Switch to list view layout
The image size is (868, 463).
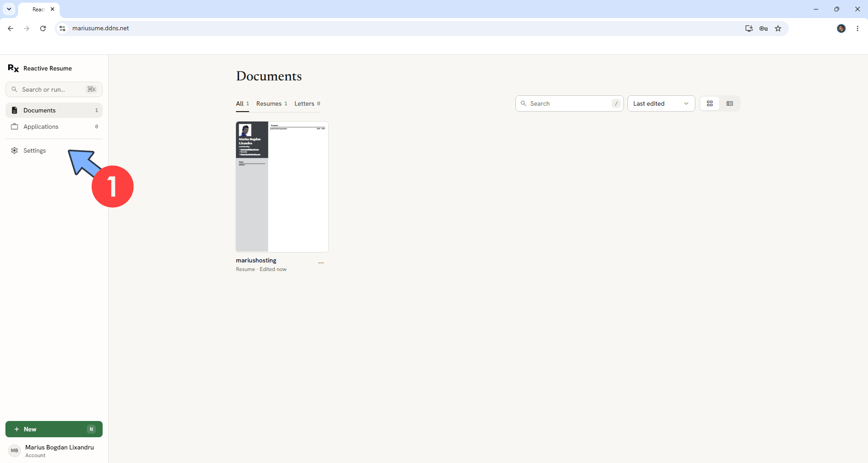tap(730, 103)
